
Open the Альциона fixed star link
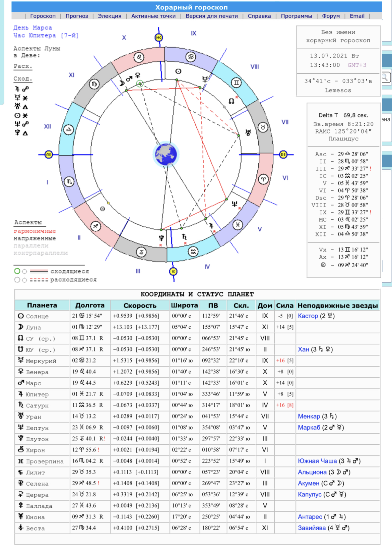tap(312, 472)
